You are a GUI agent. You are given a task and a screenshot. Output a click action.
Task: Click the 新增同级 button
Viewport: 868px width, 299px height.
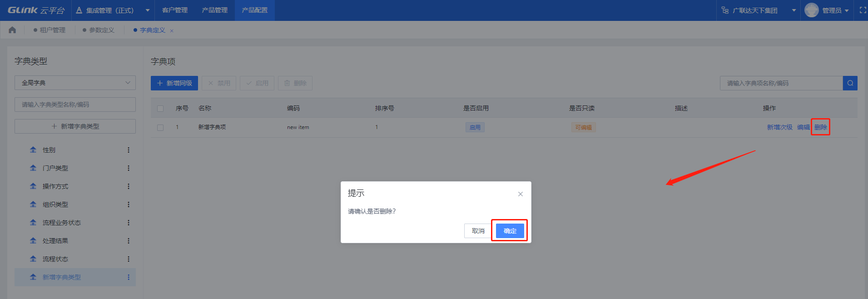(x=174, y=83)
